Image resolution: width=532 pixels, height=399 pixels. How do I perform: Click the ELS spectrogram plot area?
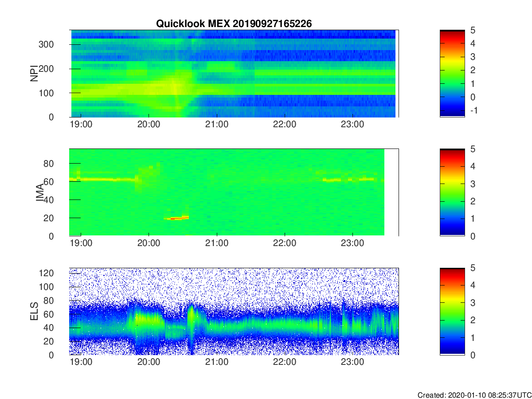[x=234, y=311]
